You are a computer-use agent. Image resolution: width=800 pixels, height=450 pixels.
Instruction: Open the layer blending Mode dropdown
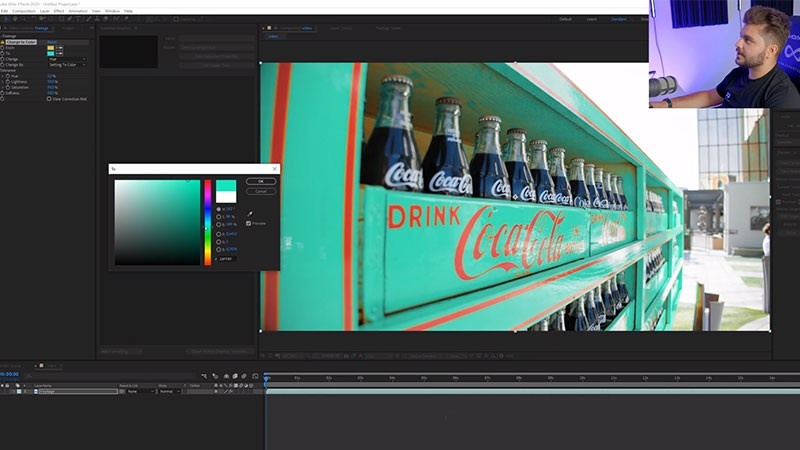(165, 391)
